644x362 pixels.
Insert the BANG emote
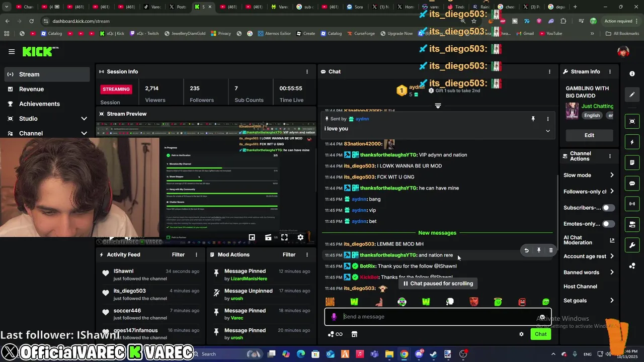pos(330,302)
